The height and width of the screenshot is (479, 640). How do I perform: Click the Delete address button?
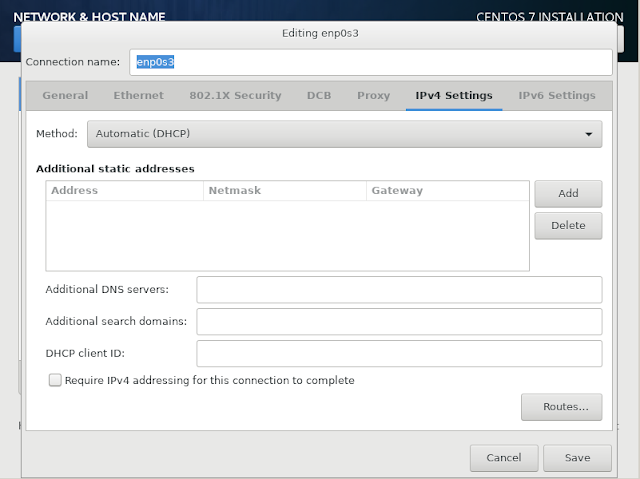click(x=568, y=226)
